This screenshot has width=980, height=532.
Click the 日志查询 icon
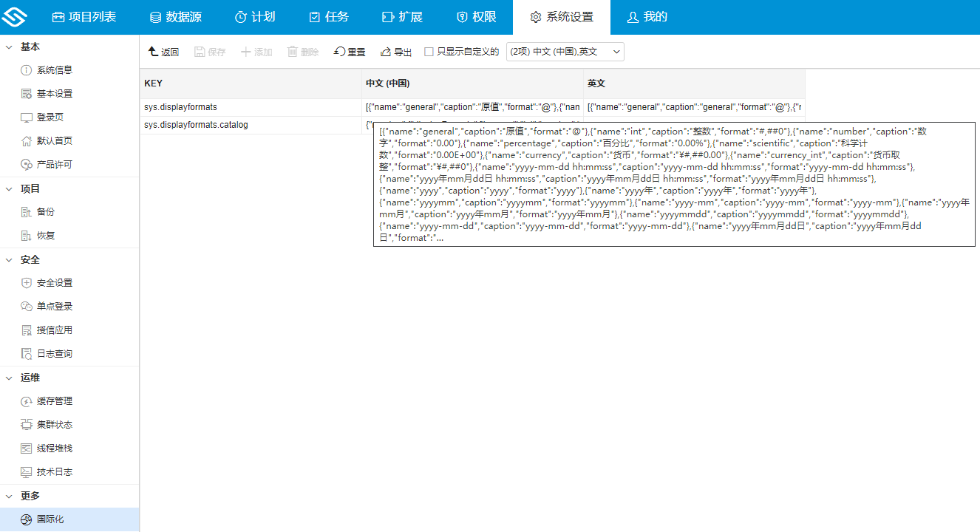[x=27, y=354]
